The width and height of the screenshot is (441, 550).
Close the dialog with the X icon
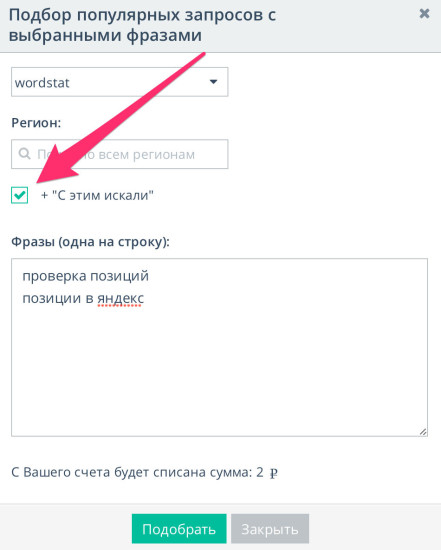[425, 14]
